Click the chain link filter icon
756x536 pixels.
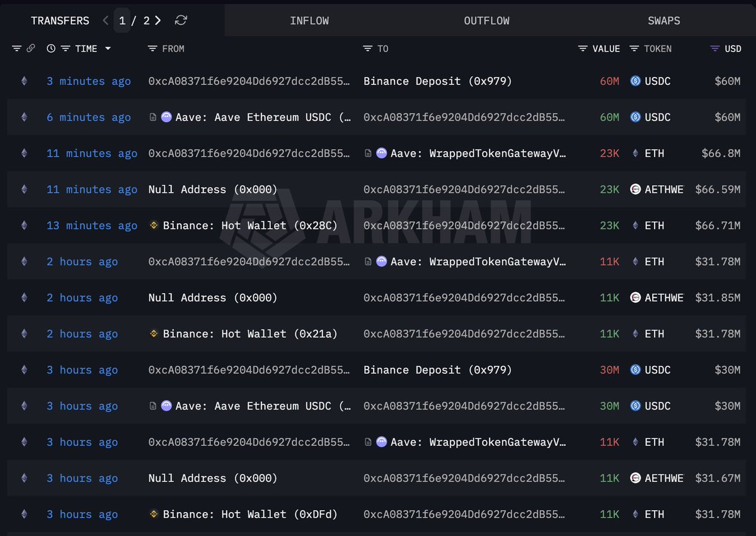pos(31,48)
